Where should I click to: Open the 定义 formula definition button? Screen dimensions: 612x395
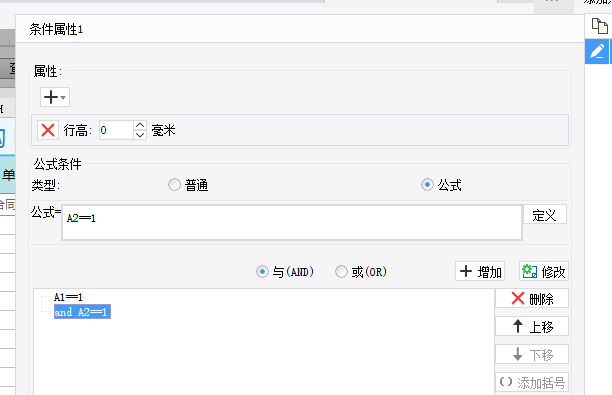[x=544, y=215]
